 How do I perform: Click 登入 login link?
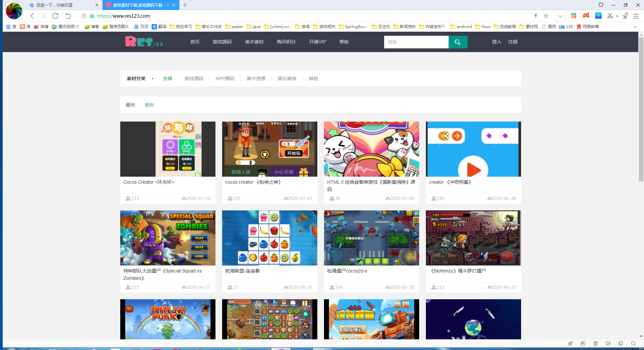[497, 42]
